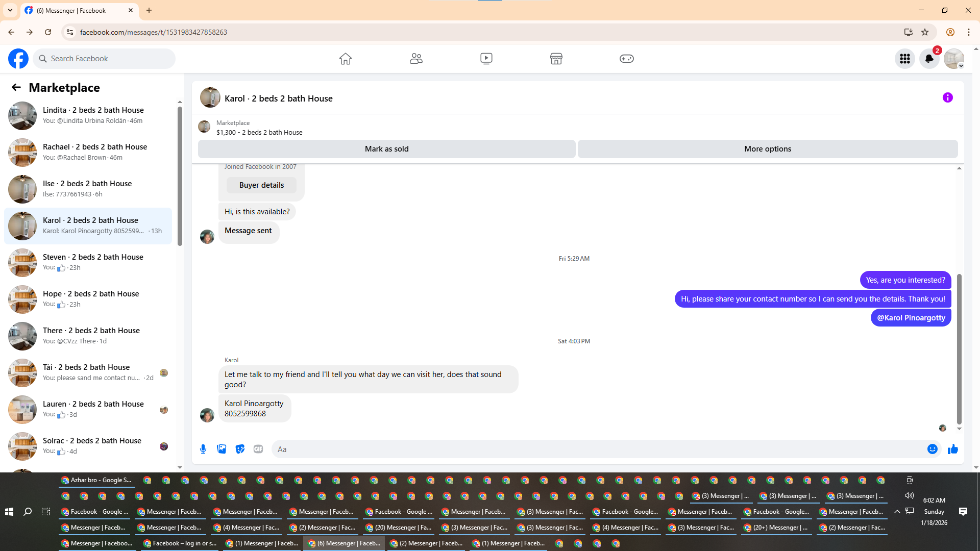
Task: Open Facebook notifications bell
Action: [x=929, y=59]
